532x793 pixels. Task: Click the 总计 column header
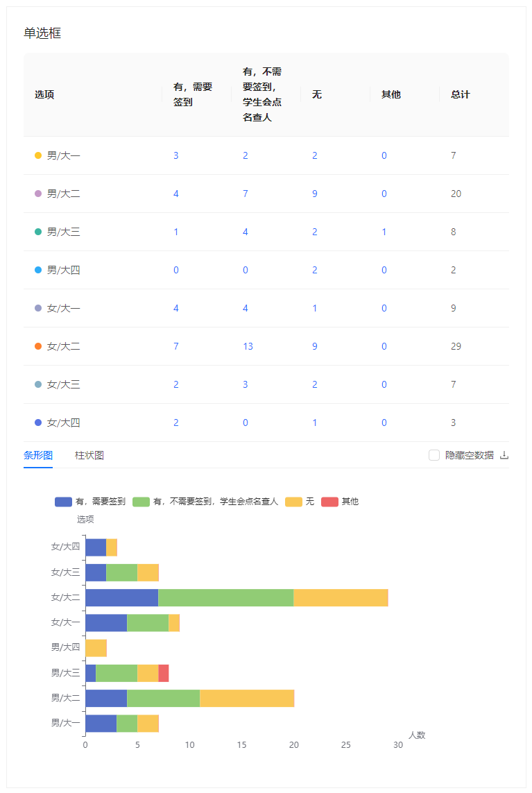[460, 94]
